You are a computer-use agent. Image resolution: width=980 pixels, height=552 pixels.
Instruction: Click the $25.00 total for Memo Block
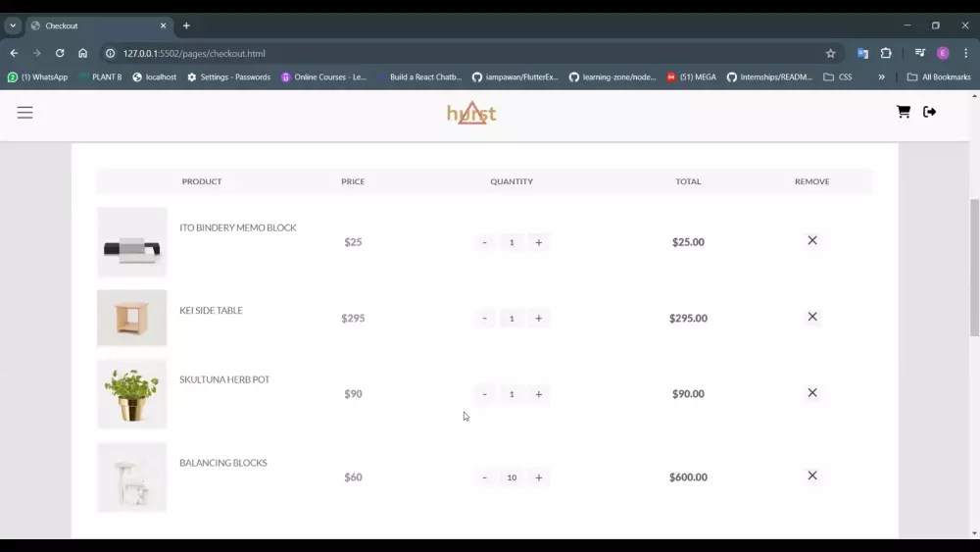tap(688, 242)
